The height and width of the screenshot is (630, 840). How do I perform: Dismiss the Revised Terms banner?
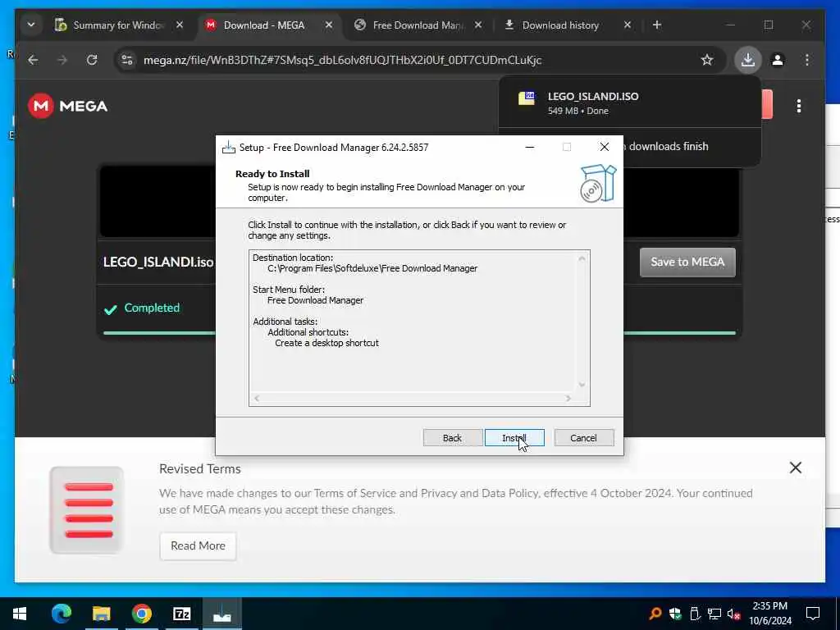point(796,468)
